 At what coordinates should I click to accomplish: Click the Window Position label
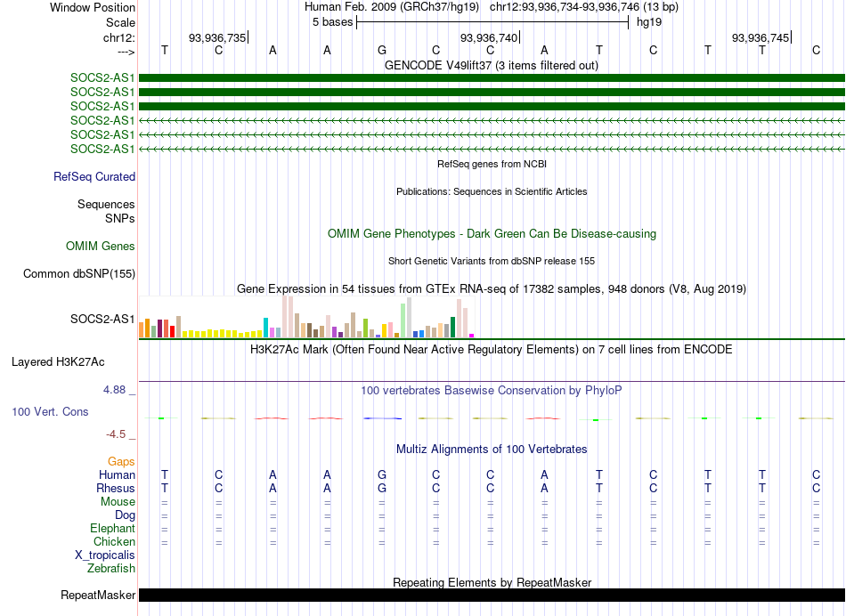[93, 7]
